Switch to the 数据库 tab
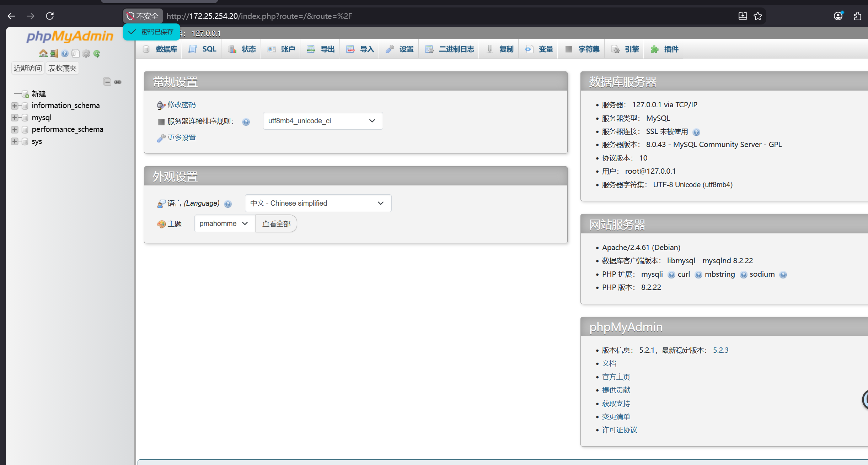 pyautogui.click(x=160, y=49)
